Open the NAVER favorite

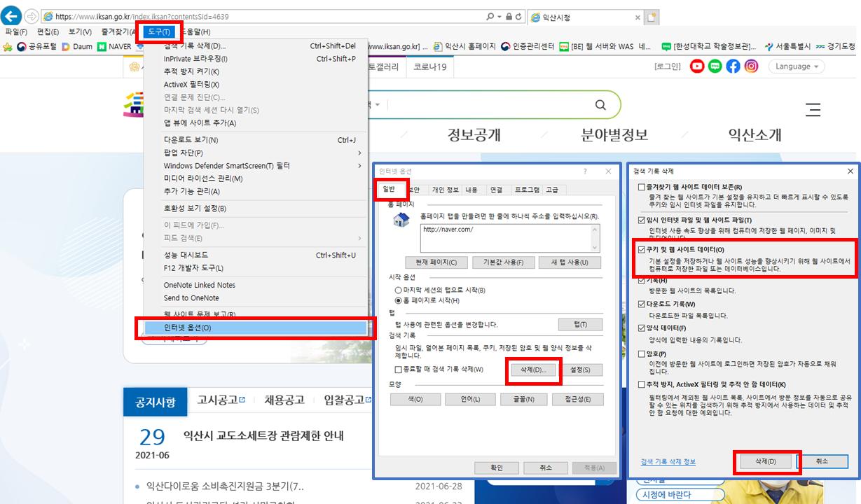tap(114, 47)
